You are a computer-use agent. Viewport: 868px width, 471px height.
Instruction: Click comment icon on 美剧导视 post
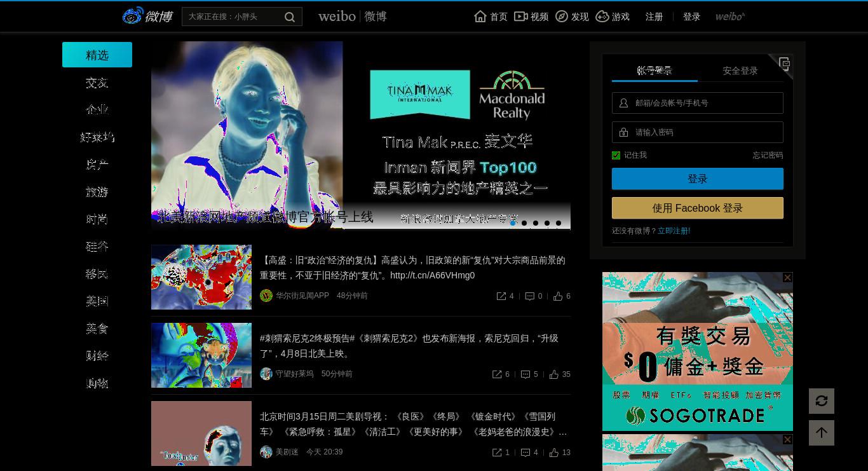coord(526,453)
